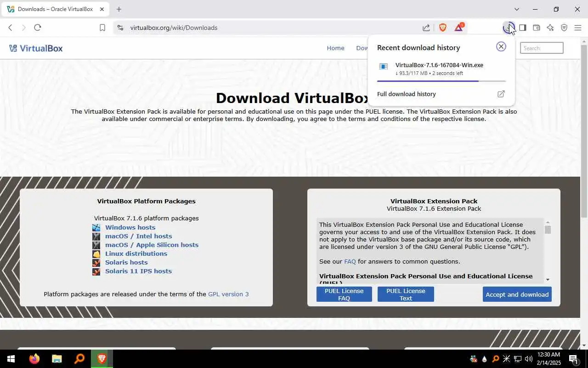Launch Firefox from the taskbar
Viewport: 588px width, 368px height.
point(34,359)
